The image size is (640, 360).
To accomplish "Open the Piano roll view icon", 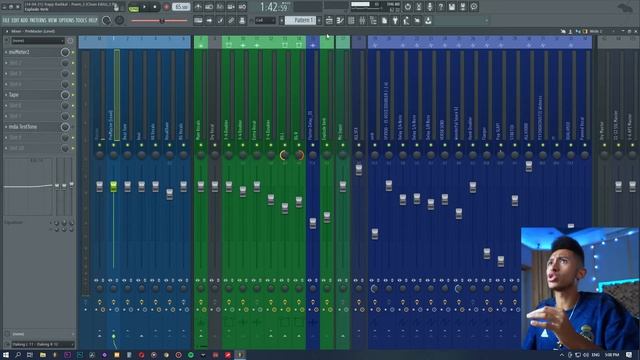I will click(340, 20).
